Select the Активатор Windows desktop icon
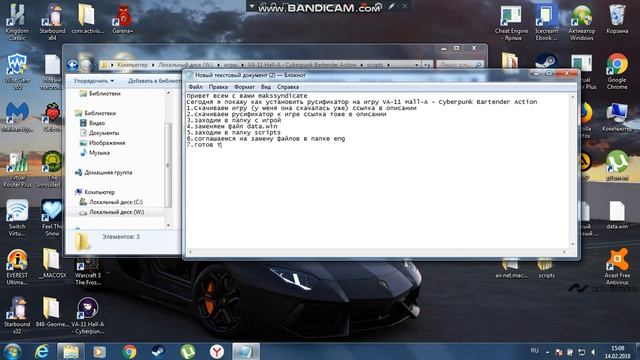This screenshot has width=640, height=360. (582, 23)
